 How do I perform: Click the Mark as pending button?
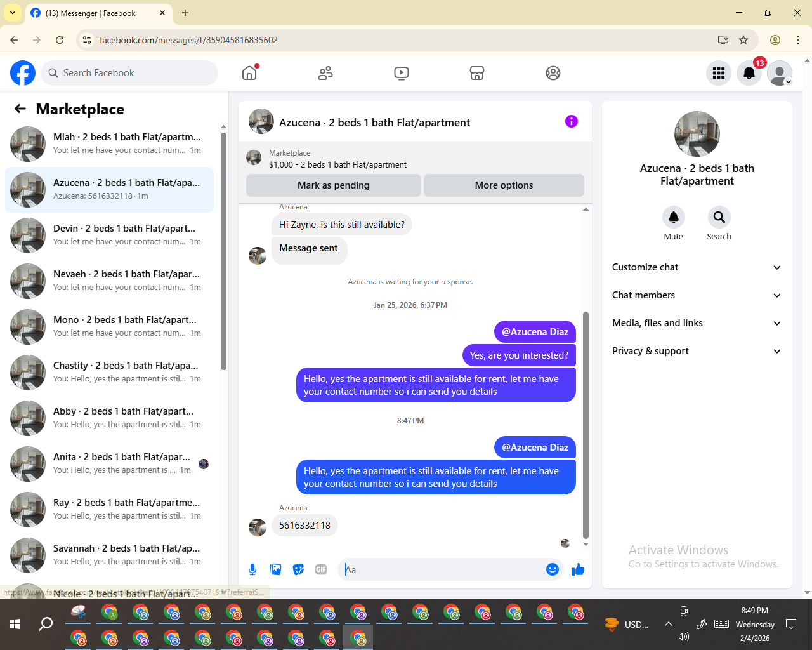click(x=334, y=185)
